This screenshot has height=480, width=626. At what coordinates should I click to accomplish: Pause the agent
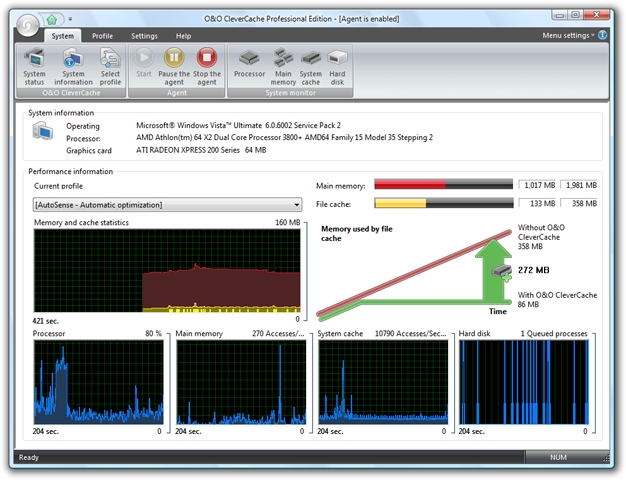[x=174, y=65]
